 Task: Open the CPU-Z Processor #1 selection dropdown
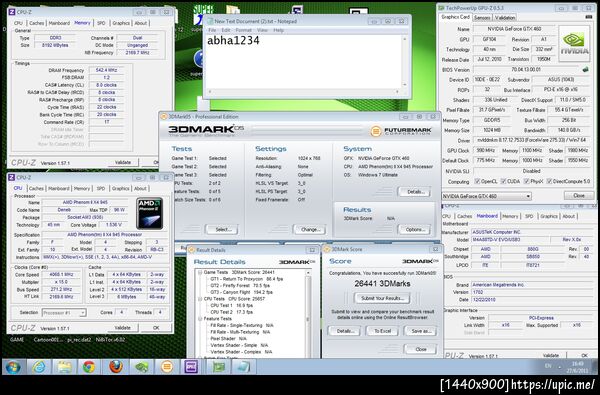pyautogui.click(x=64, y=313)
